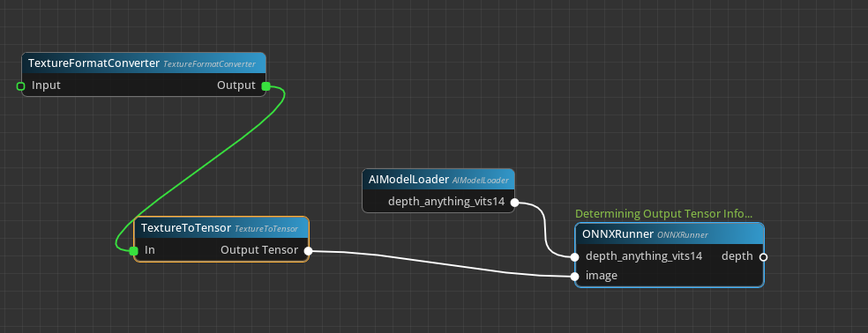Select the TextureToTensor node header
Screen dimensions: 868x333
pyautogui.click(x=221, y=228)
